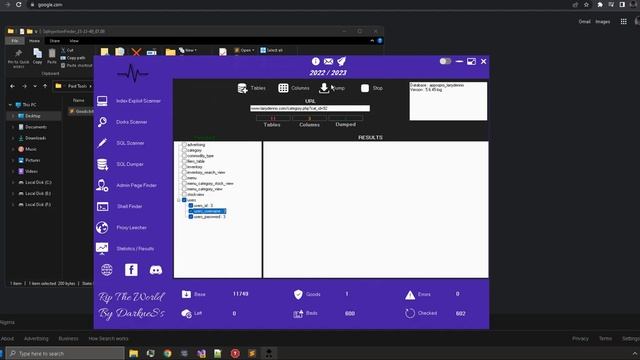This screenshot has height=360, width=640.
Task: Check the menu_category_stock_view table checkbox
Action: [184, 183]
